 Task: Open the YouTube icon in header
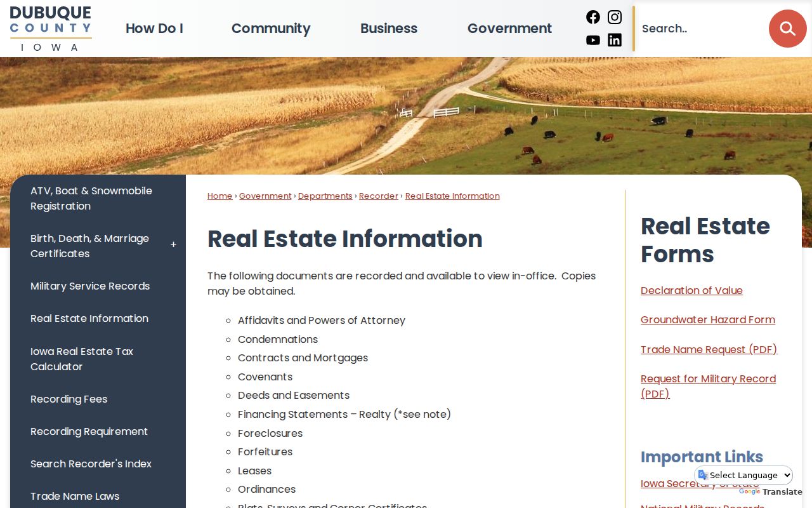tap(593, 40)
